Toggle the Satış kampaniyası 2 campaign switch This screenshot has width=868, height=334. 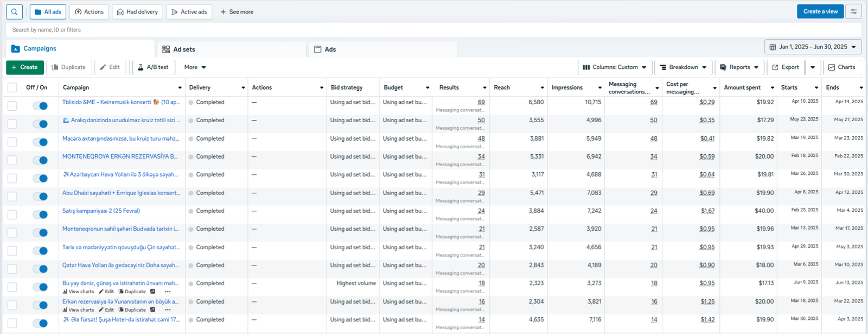[x=40, y=215]
